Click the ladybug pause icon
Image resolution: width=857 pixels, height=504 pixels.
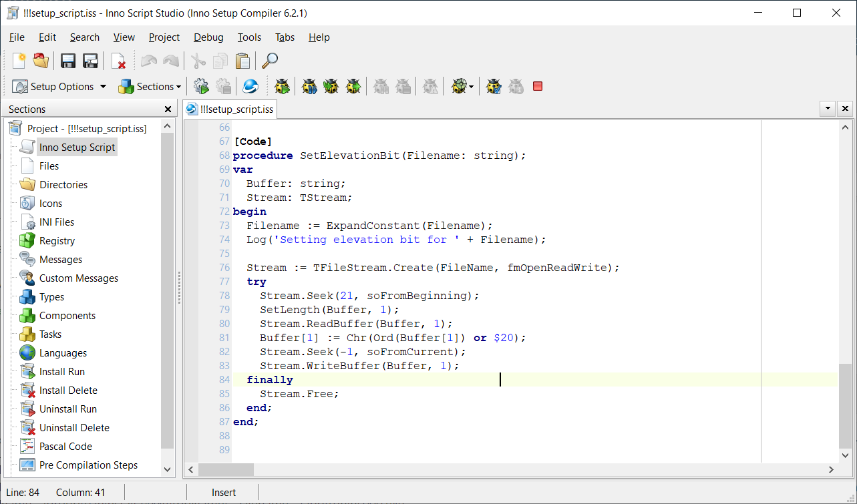pos(309,86)
